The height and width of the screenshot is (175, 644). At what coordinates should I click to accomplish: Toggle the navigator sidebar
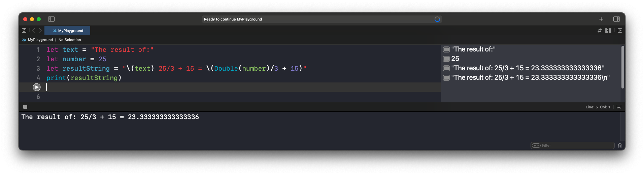[x=52, y=19]
